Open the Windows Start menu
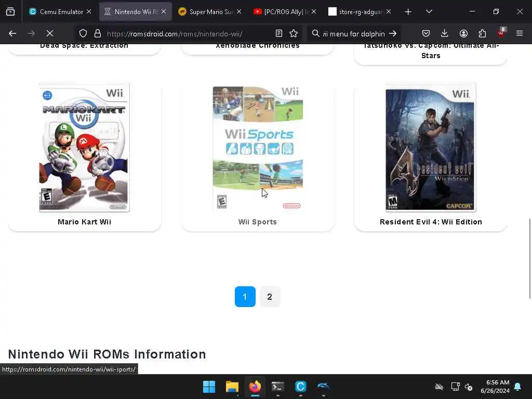The image size is (532, 399). pos(209,387)
